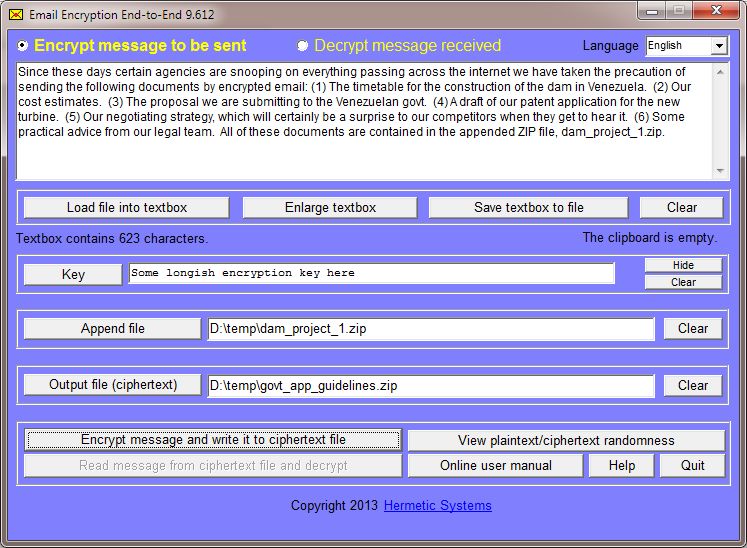Click the Key button

[73, 274]
